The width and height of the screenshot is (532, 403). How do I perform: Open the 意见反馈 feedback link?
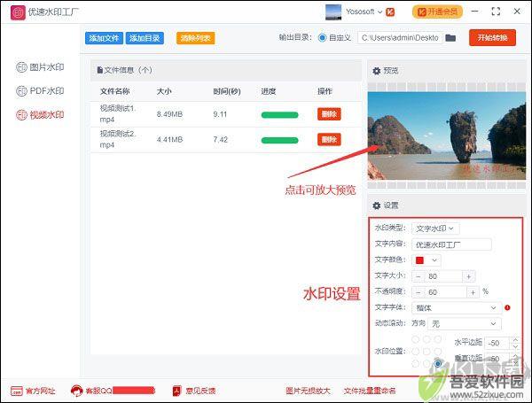click(194, 391)
